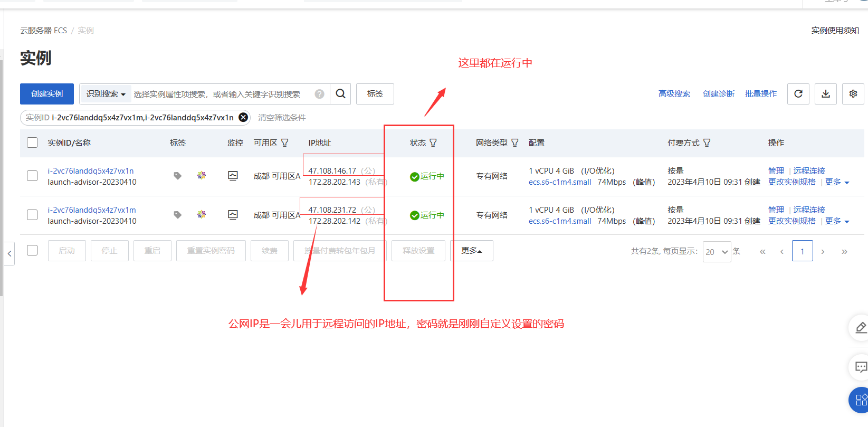Go to previous page arrow

[782, 252]
